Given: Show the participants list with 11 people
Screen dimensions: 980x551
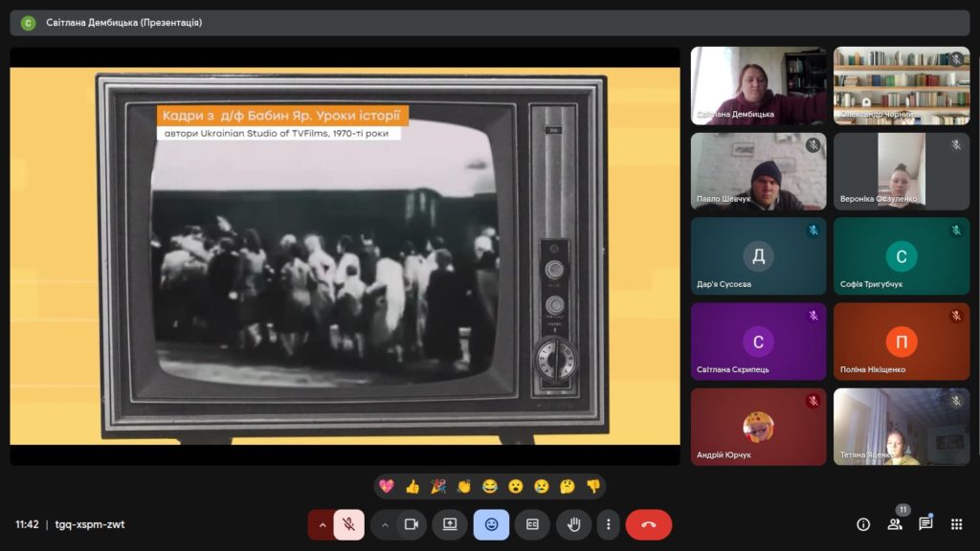Looking at the screenshot, I should [895, 523].
